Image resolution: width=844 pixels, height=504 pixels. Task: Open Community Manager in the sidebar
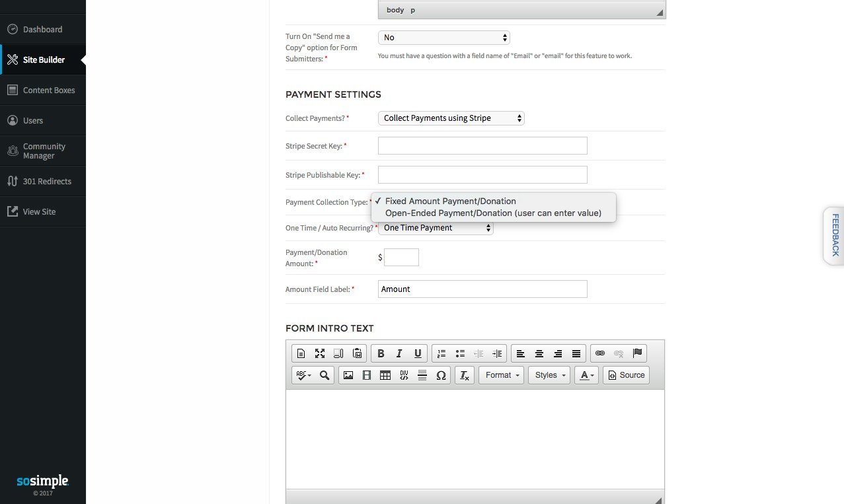click(43, 151)
